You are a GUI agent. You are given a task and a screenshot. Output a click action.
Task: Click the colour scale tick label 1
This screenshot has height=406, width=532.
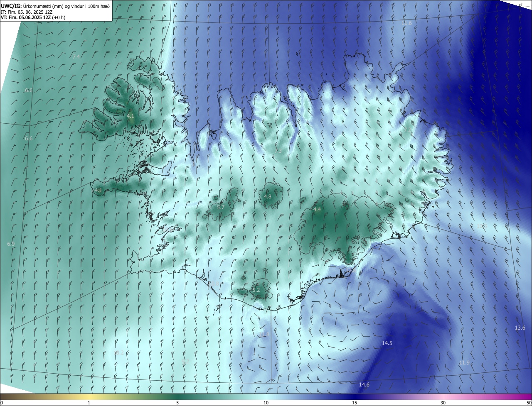(x=89, y=403)
